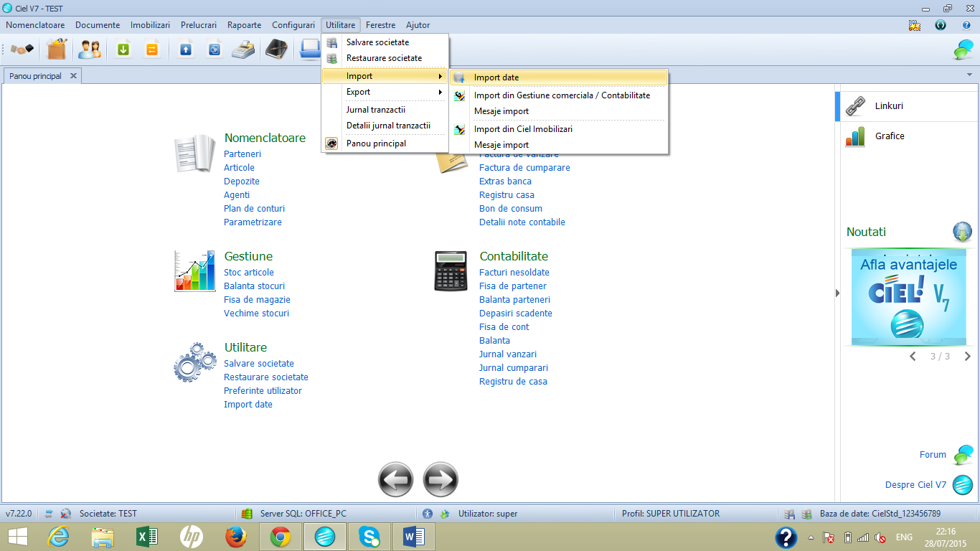Click the green down-arrow document toolbar icon
The image size is (980, 551).
tap(123, 50)
